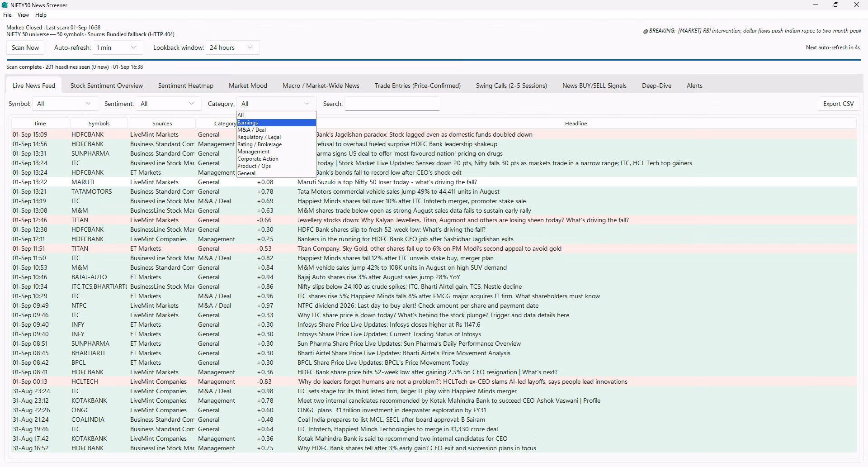Click the -0.83 sentiment score cell
868x467 pixels.
[x=264, y=381]
